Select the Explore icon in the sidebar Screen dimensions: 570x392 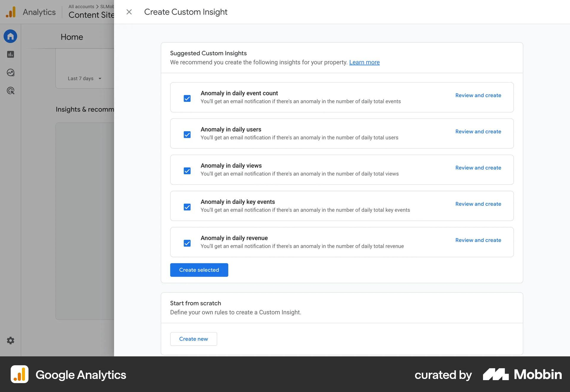coord(10,72)
